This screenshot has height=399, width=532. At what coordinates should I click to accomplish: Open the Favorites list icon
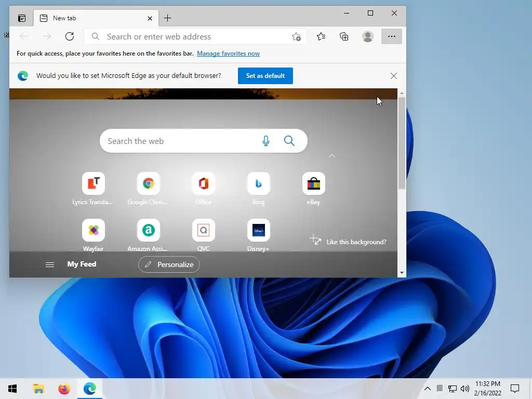(321, 36)
